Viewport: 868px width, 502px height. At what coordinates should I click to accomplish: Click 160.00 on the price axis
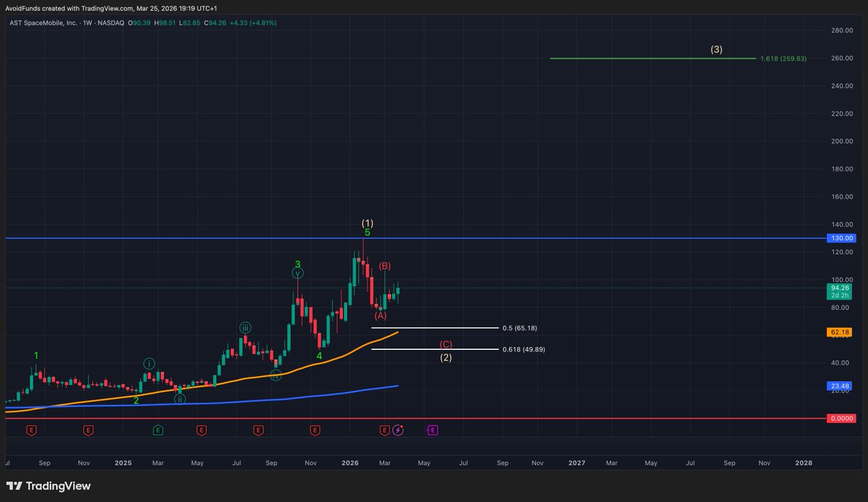click(843, 197)
